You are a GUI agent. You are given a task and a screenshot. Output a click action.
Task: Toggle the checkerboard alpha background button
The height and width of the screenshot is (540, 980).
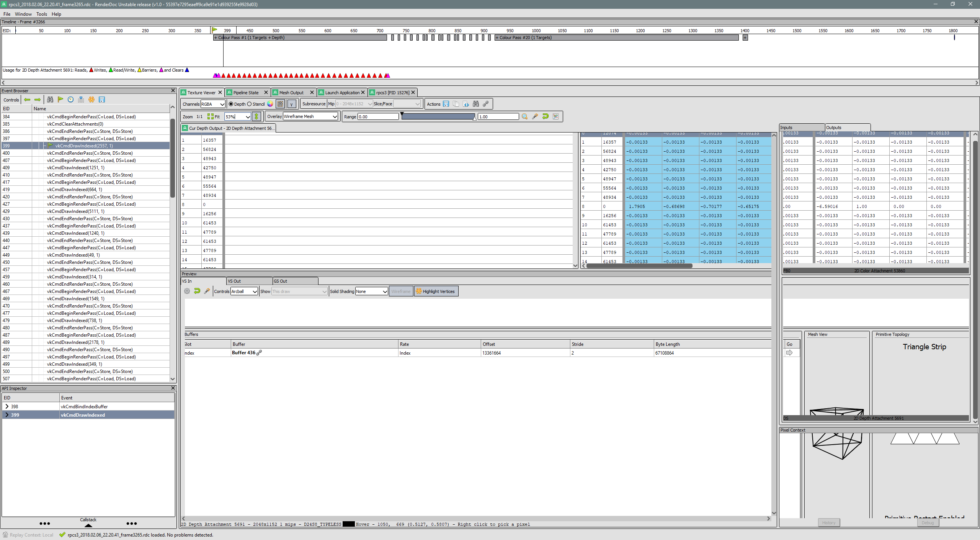pyautogui.click(x=280, y=104)
